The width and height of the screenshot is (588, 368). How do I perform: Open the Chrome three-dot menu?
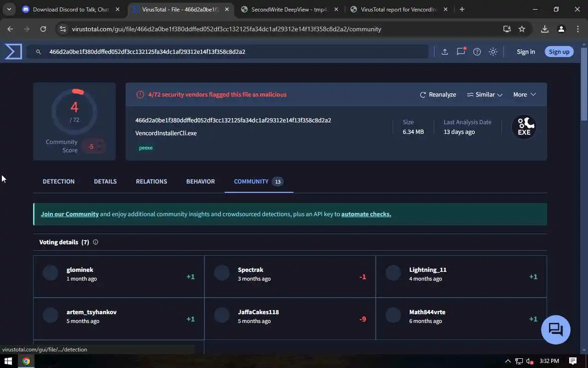pos(578,29)
